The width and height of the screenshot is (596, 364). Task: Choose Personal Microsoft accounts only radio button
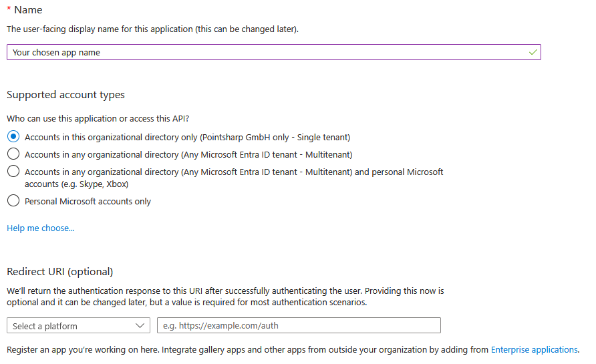[x=13, y=201]
